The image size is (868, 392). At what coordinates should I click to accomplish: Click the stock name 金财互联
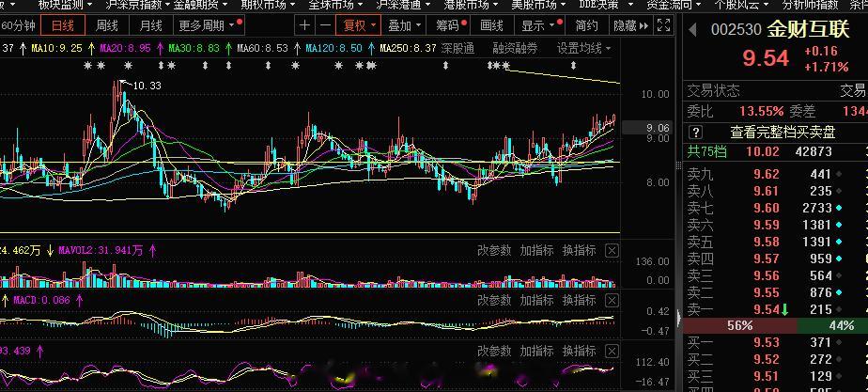pyautogui.click(x=808, y=30)
